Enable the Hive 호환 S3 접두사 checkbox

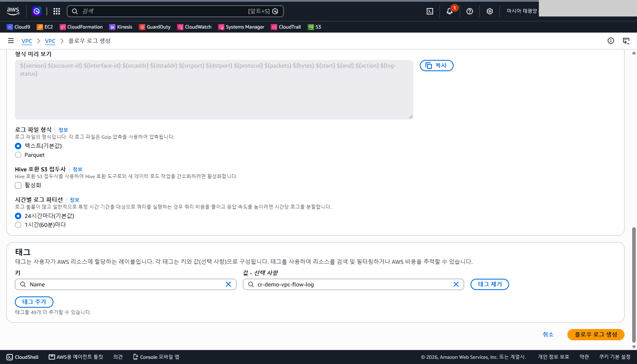(18, 185)
